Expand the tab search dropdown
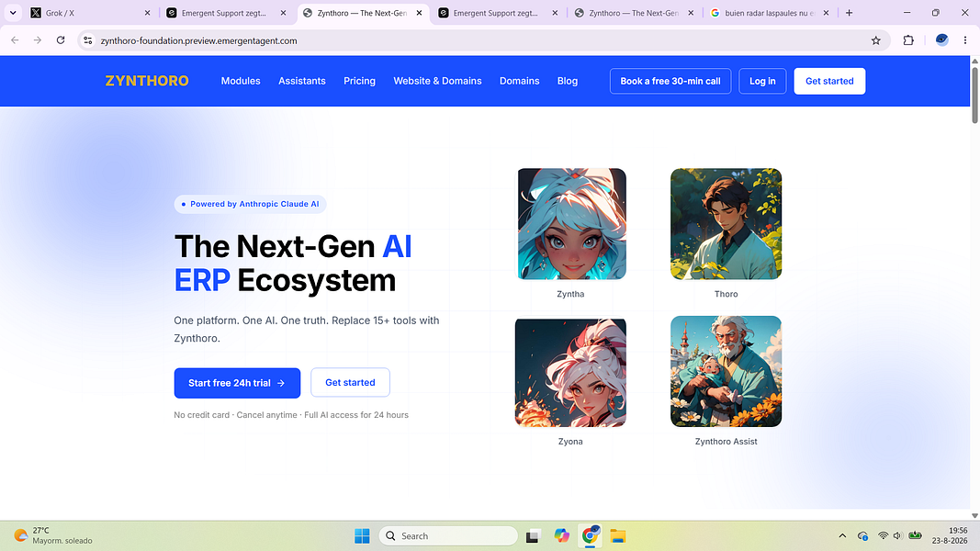 pos(13,13)
